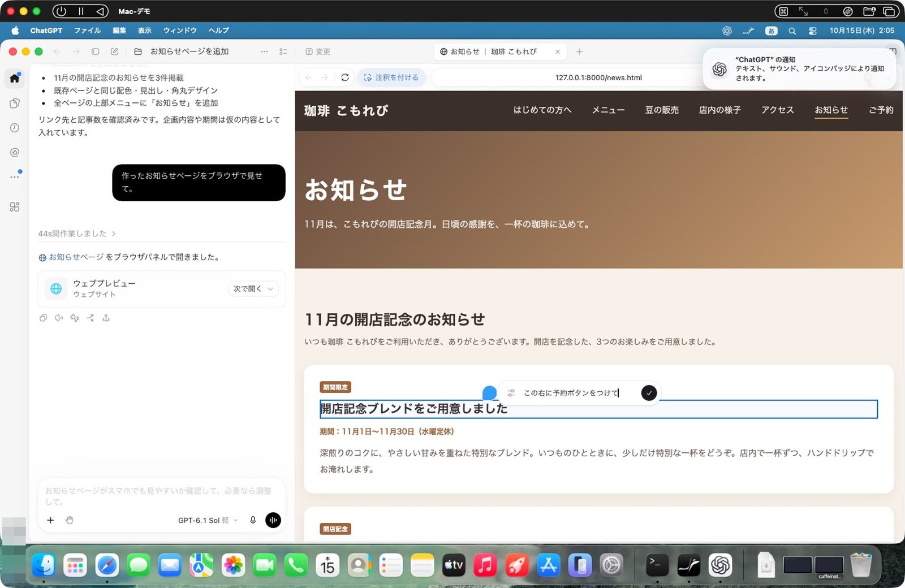Click the annotation text field この右に予約ボタンをつけて

(x=571, y=393)
